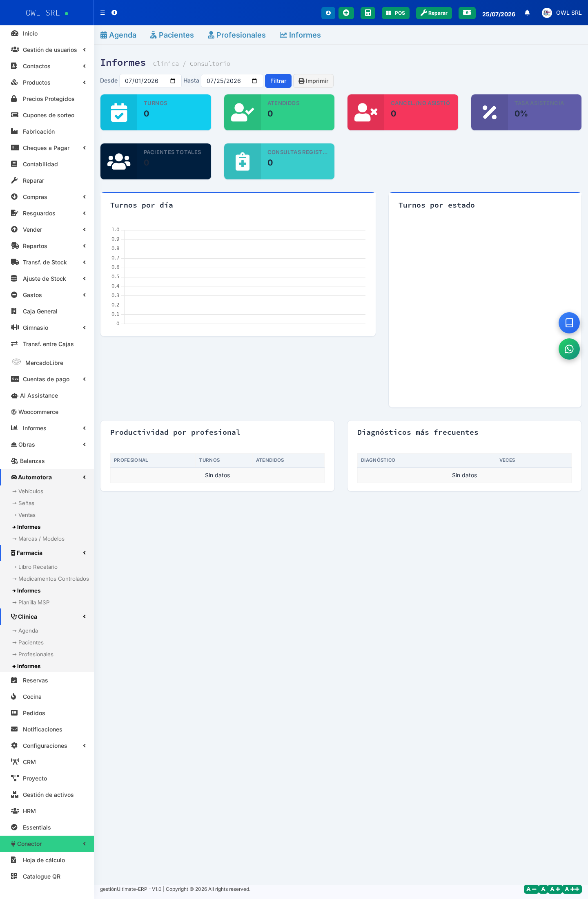The height and width of the screenshot is (899, 588).
Task: Click the Imprimir button
Action: [313, 81]
